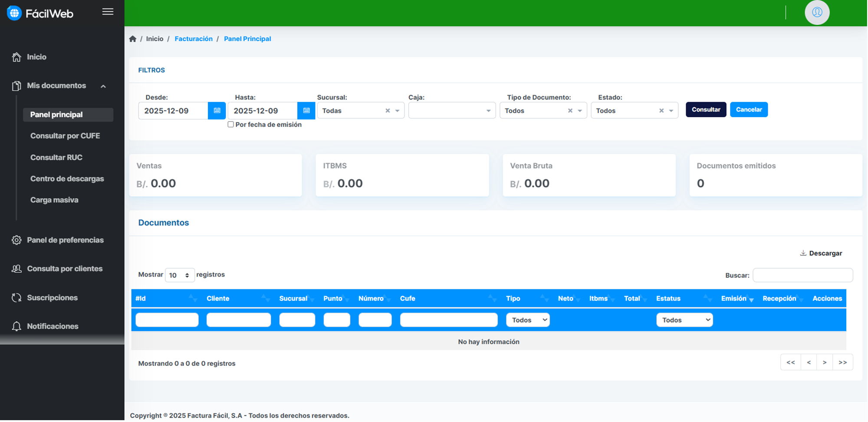Open the Notificaciones sidebar item

[53, 326]
